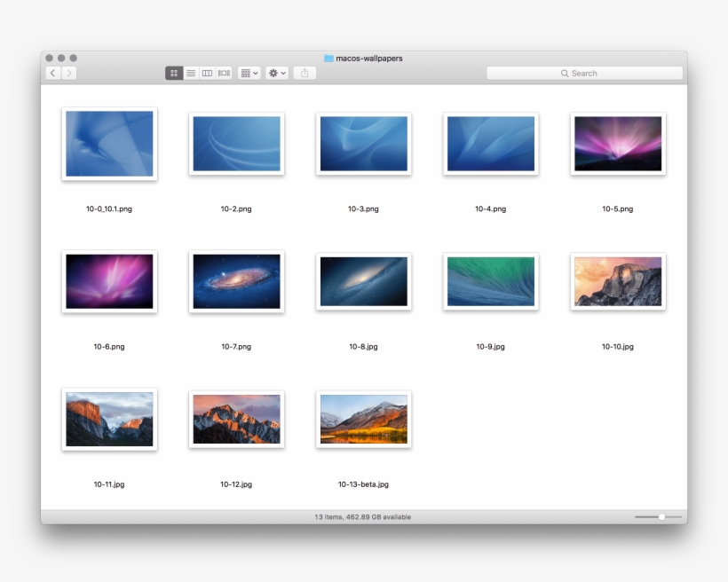Viewport: 728px width, 582px height.
Task: Go forward with the right chevron button
Action: click(x=69, y=73)
